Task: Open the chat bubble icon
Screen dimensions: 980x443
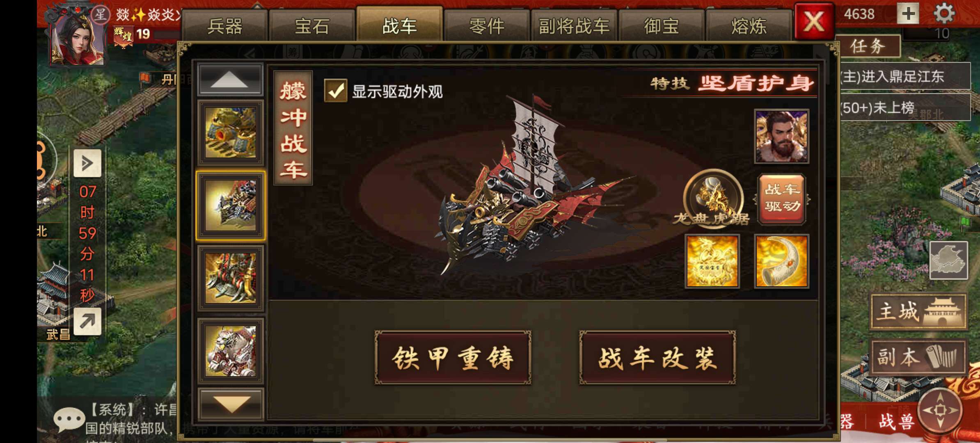Action: tap(69, 420)
